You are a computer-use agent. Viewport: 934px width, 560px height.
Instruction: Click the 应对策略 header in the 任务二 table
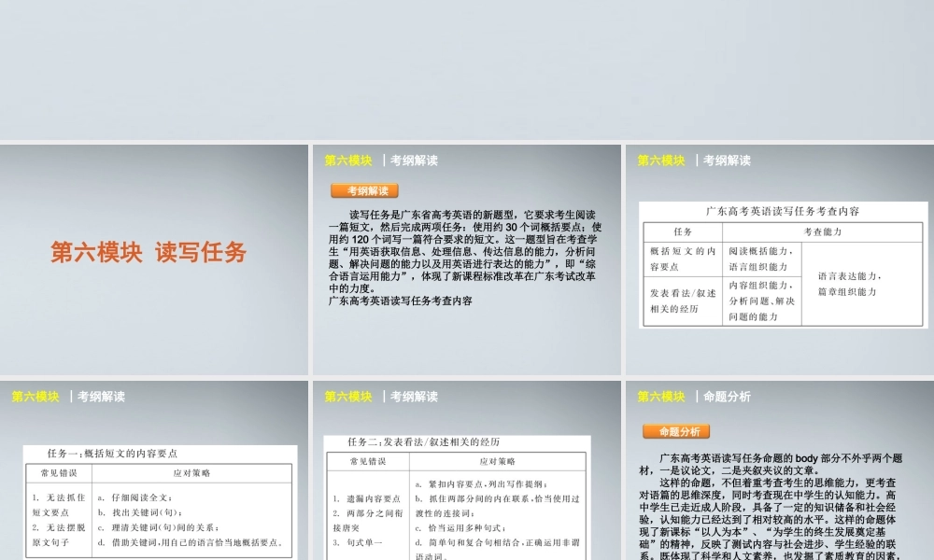pyautogui.click(x=498, y=461)
